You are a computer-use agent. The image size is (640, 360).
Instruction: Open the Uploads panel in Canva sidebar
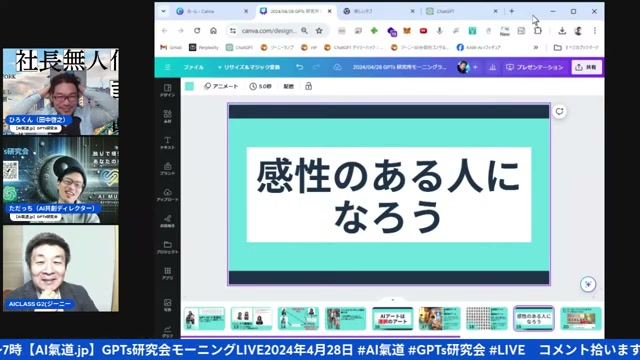point(167,195)
